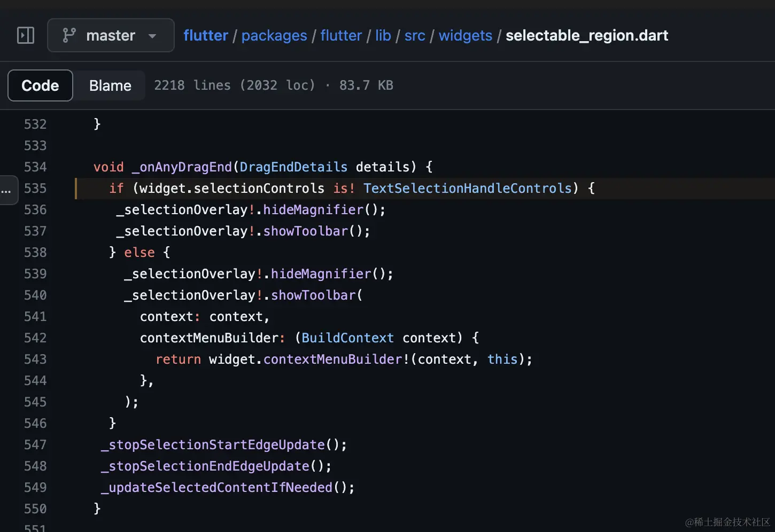Click the else keyword on line 538
This screenshot has height=532, width=775.
139,253
